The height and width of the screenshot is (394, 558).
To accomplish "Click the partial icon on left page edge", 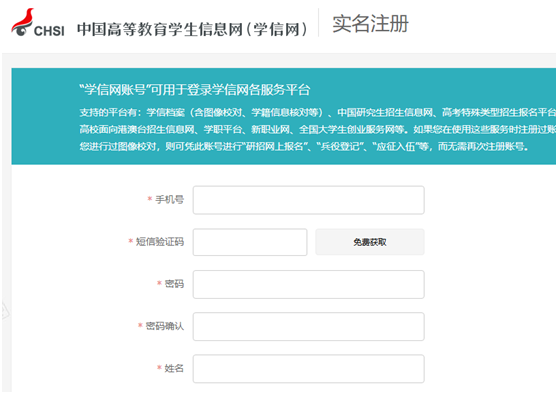I will (5, 310).
